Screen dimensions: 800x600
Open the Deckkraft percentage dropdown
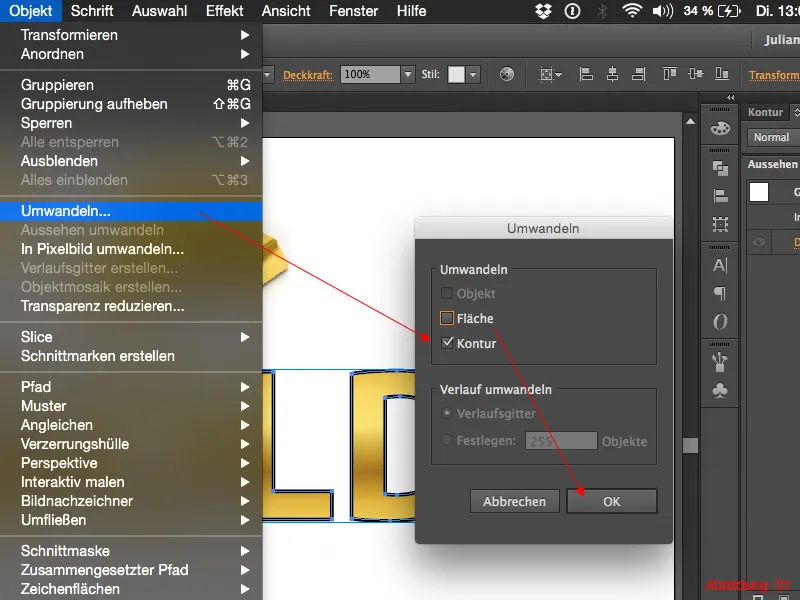[x=408, y=74]
